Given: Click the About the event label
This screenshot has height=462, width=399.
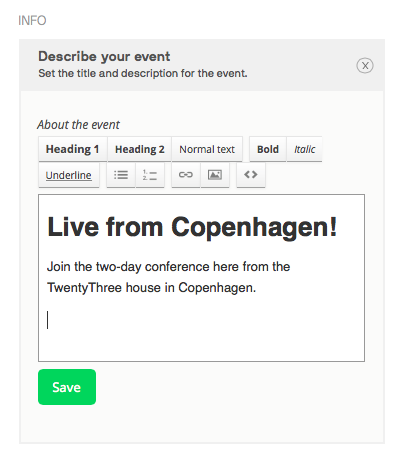Looking at the screenshot, I should (78, 125).
